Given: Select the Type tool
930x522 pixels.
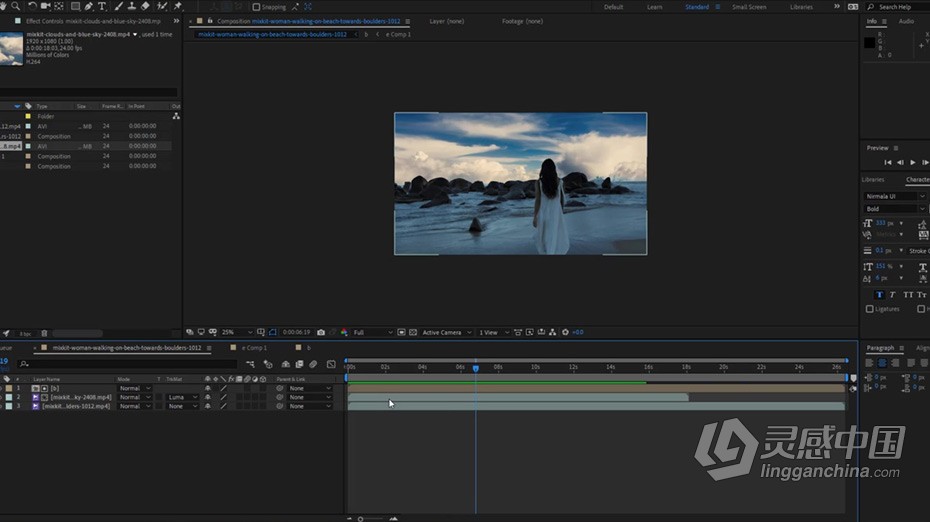Looking at the screenshot, I should pos(102,6).
